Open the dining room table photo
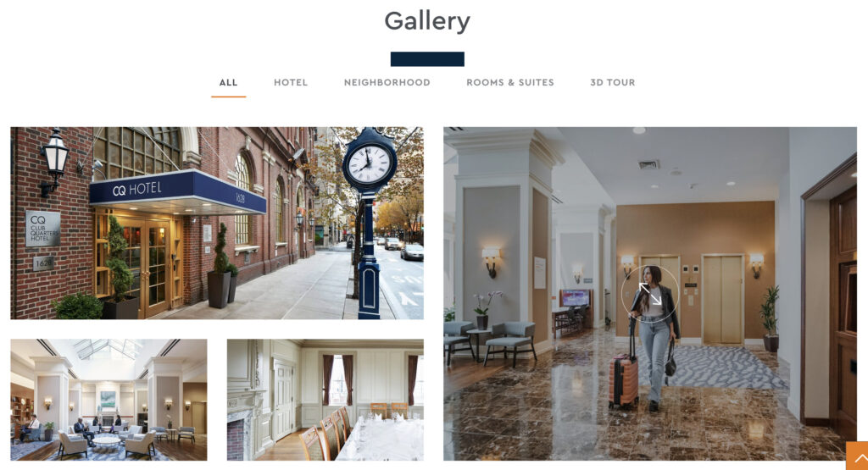Viewport: 868px width, 470px height. (x=325, y=400)
